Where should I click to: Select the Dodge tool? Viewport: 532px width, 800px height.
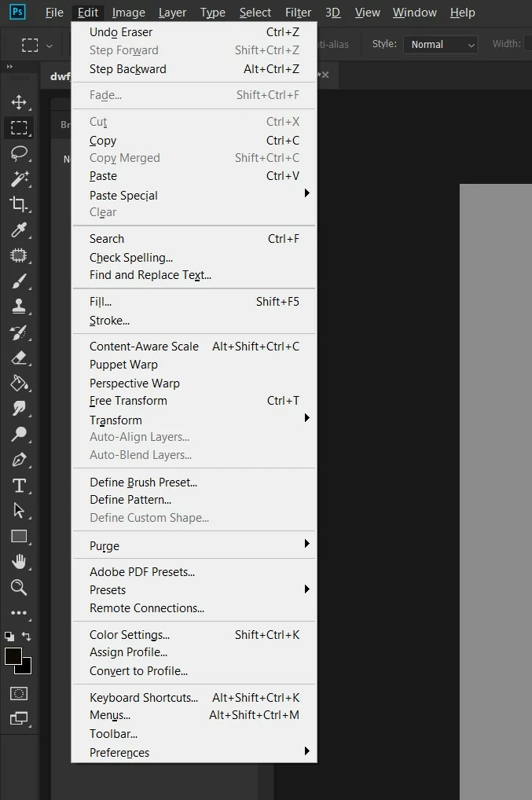click(x=19, y=434)
